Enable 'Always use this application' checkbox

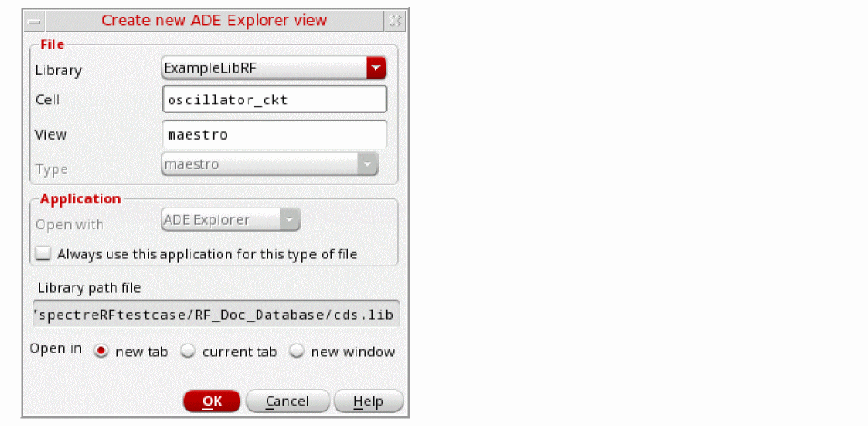[x=44, y=254]
